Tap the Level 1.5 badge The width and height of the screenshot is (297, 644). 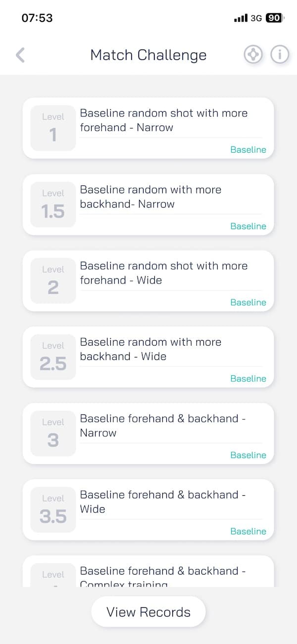tap(53, 204)
